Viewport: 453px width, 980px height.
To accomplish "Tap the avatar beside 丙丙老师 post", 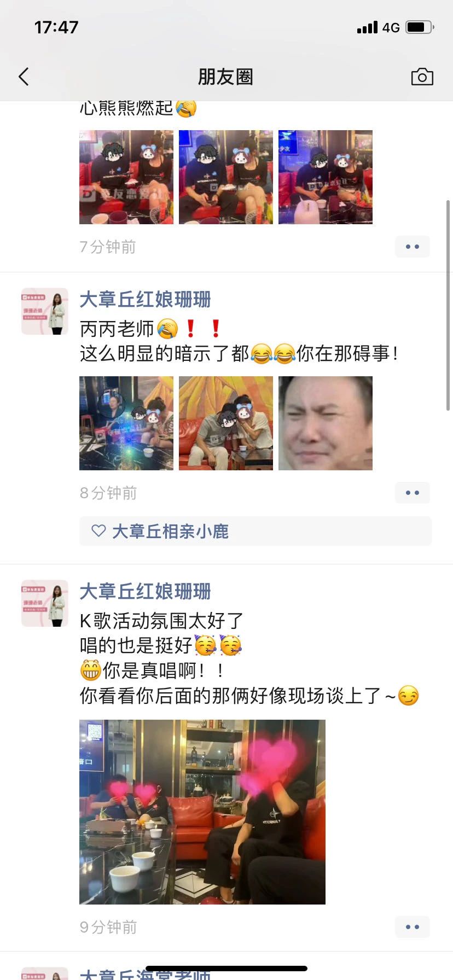I will pyautogui.click(x=45, y=311).
